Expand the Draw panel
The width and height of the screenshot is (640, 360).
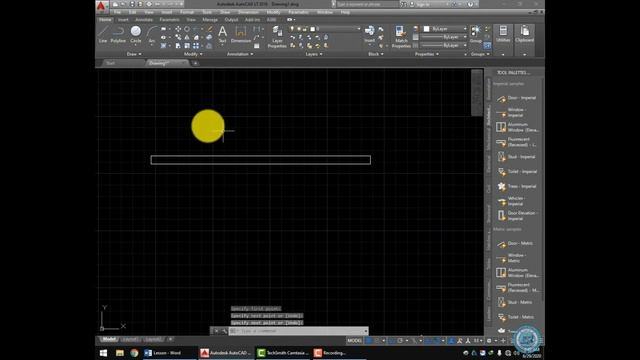[x=134, y=54]
